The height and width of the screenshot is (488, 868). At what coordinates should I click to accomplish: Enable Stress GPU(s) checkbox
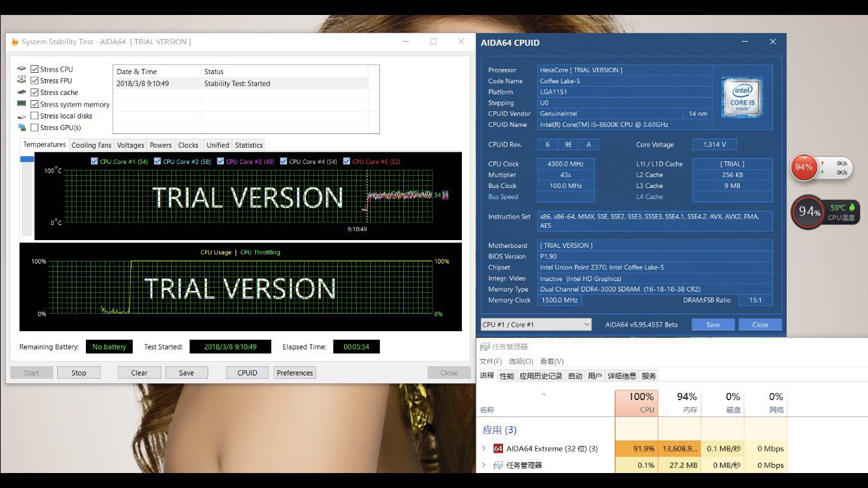pyautogui.click(x=34, y=128)
